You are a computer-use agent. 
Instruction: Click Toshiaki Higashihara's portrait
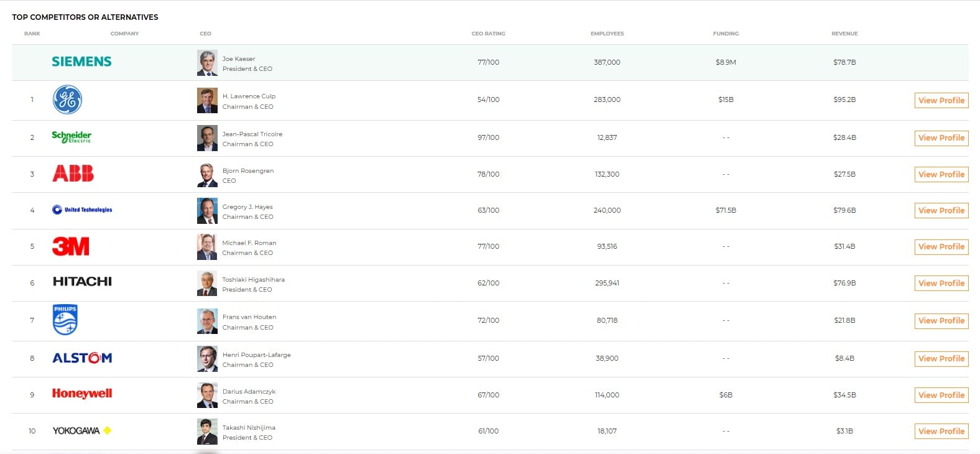[x=207, y=284]
